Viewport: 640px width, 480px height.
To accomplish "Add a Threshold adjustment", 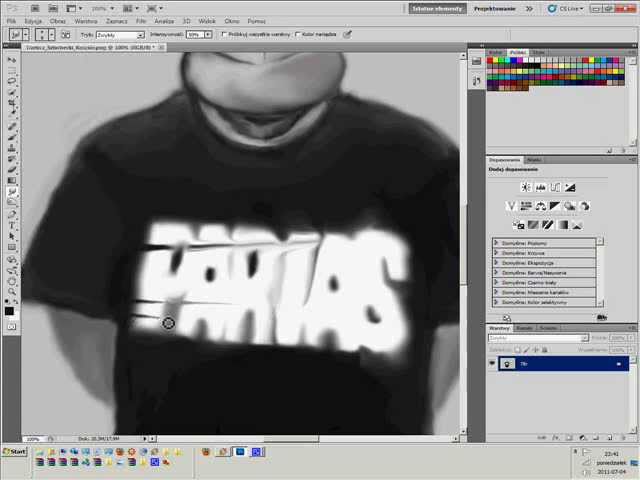I will coord(548,225).
